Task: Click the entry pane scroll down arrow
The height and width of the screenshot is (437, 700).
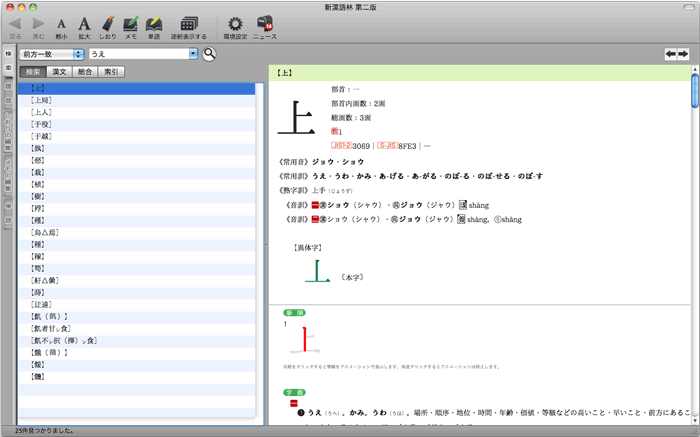Action: 695,420
